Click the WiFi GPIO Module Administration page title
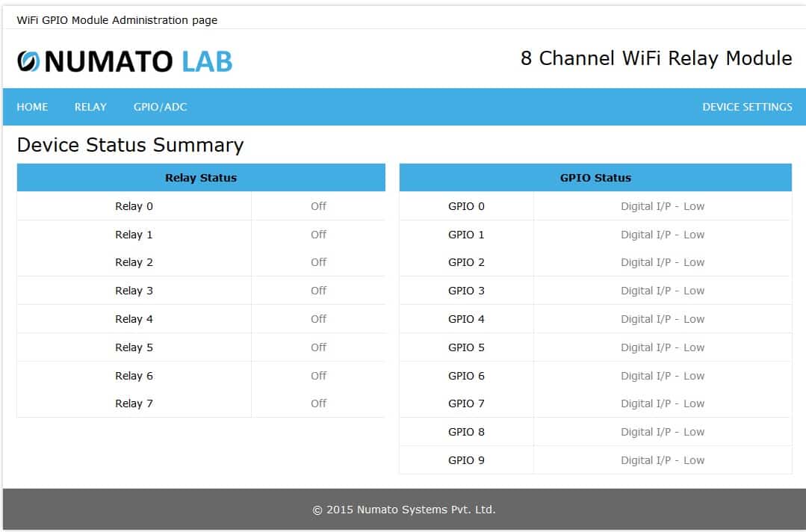 click(x=117, y=19)
